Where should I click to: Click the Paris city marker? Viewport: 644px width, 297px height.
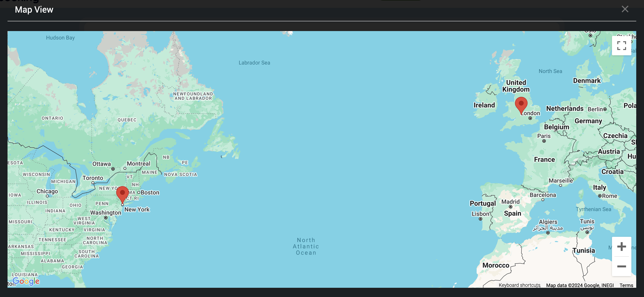(x=544, y=141)
